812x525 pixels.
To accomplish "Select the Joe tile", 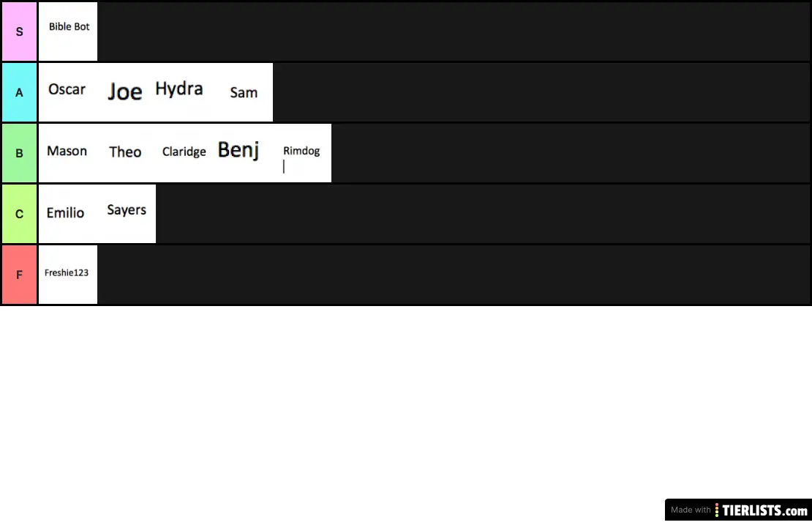I will [127, 92].
